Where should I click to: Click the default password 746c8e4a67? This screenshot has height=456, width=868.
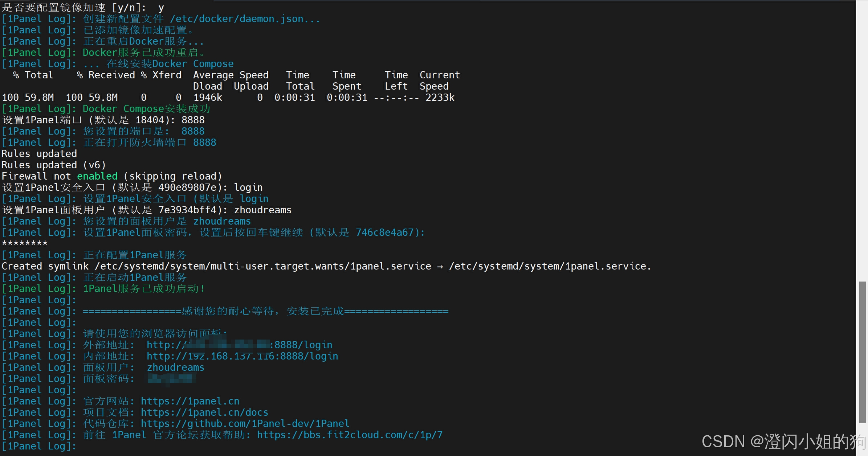(x=384, y=233)
